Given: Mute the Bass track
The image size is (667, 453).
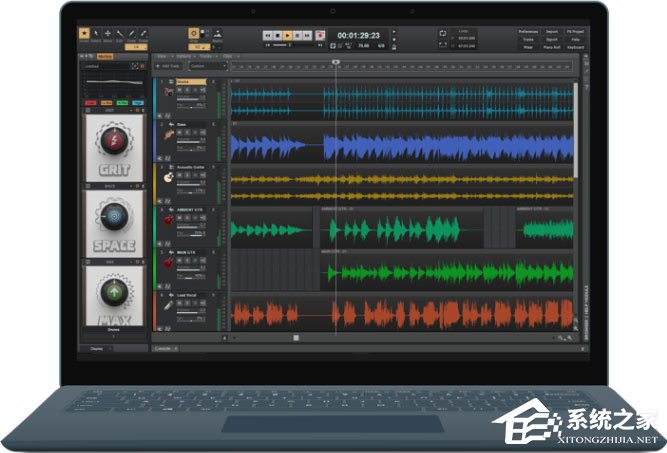Looking at the screenshot, I should coord(180,132).
